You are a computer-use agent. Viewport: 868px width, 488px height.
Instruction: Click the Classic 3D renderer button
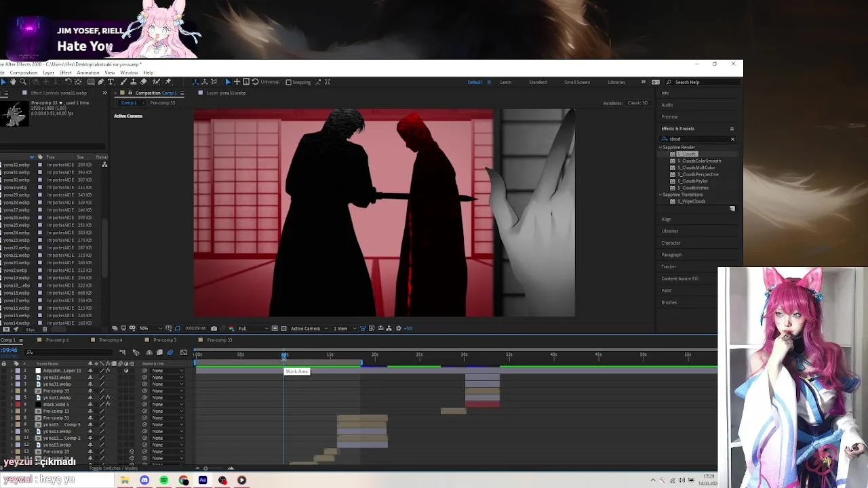(637, 103)
